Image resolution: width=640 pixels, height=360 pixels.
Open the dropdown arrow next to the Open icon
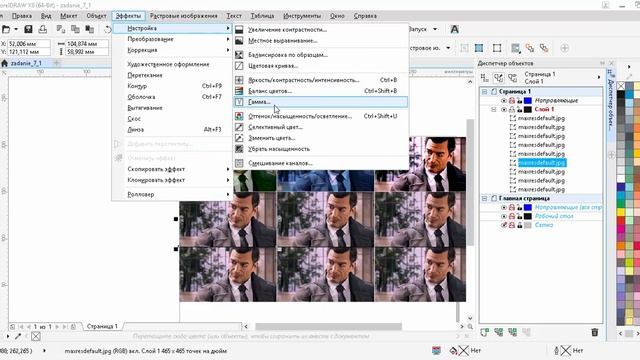(16, 29)
